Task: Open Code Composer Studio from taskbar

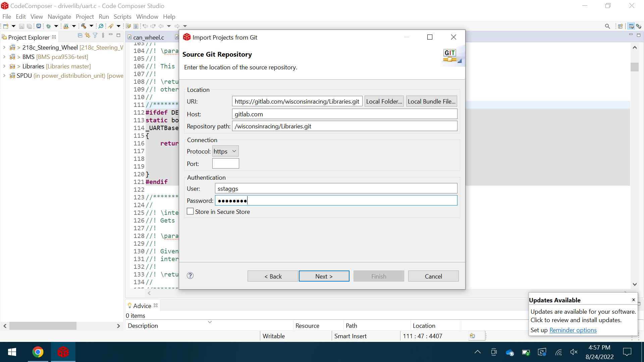Action: coord(63,352)
